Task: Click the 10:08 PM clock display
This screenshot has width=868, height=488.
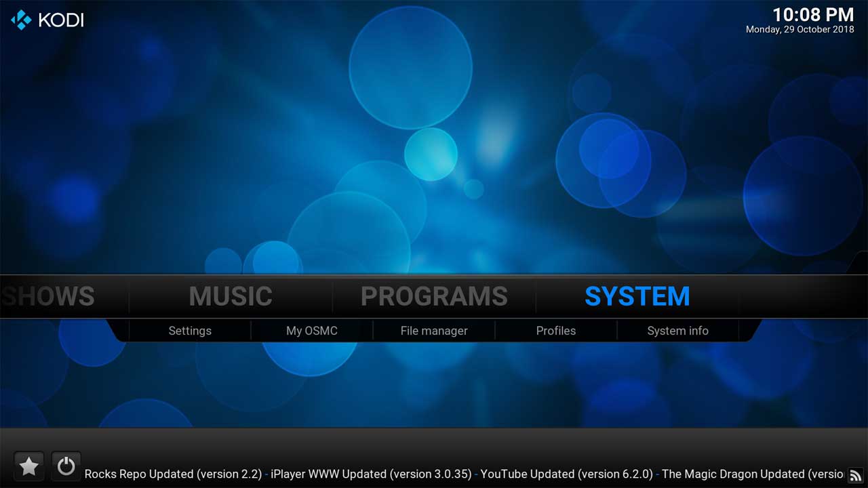Action: 813,15
